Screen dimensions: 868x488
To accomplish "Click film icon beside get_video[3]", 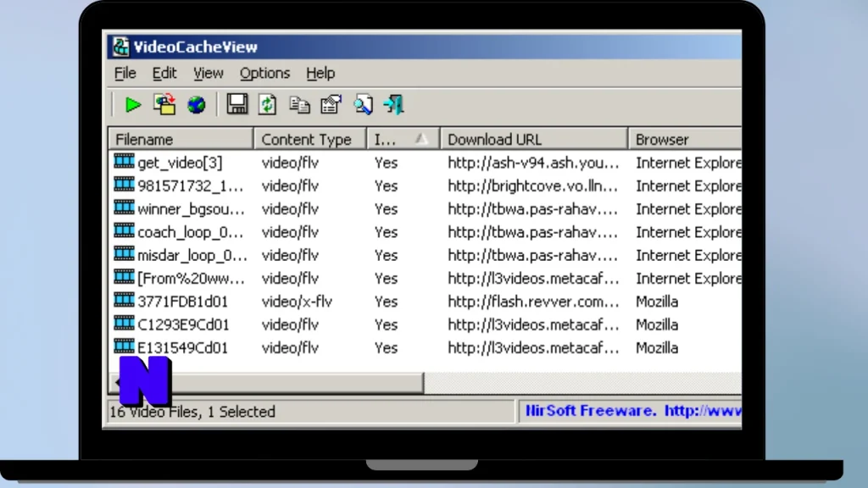I will [x=124, y=161].
